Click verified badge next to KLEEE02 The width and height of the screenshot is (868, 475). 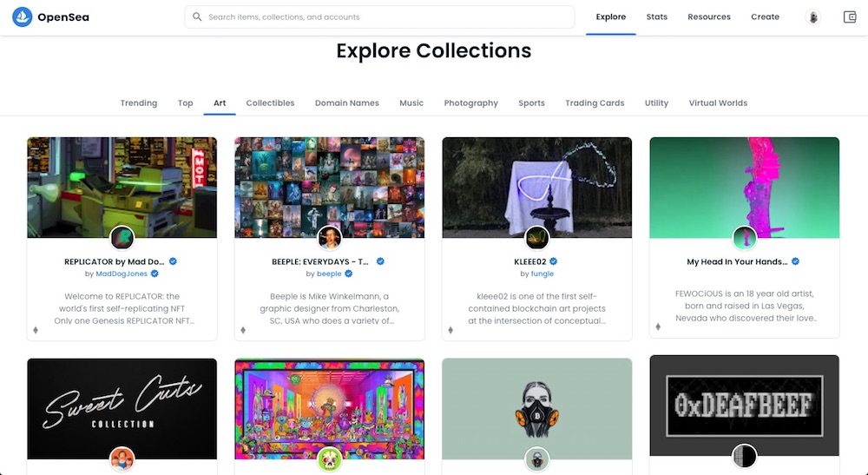(x=554, y=261)
